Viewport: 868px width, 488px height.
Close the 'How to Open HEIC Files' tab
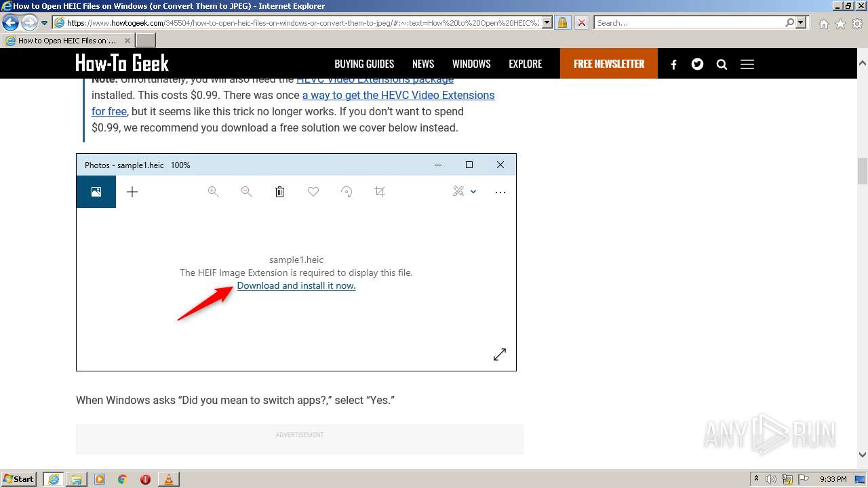pyautogui.click(x=127, y=41)
